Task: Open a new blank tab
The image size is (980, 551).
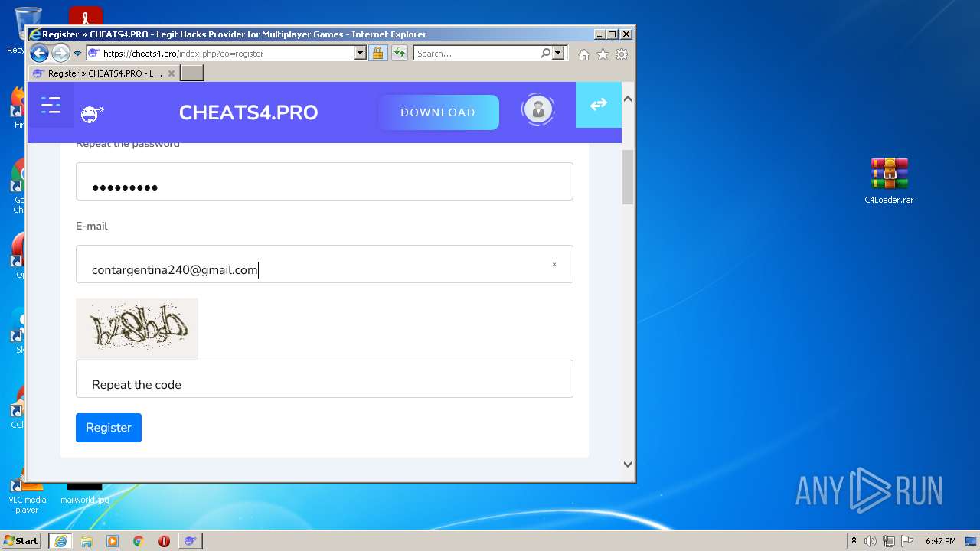Action: 191,73
